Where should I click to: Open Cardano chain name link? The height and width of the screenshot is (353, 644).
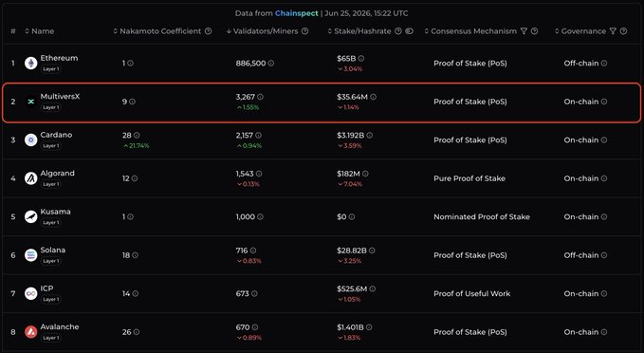click(x=56, y=135)
